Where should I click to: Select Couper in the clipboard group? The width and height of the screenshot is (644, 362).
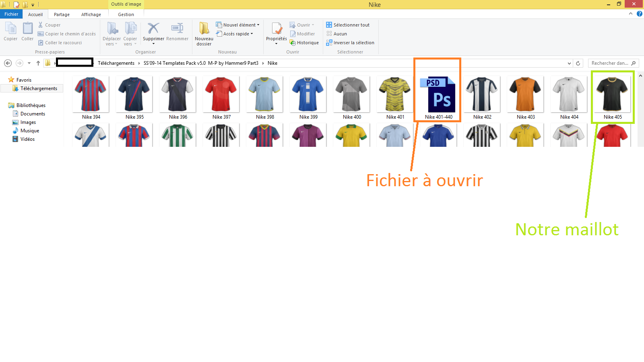pyautogui.click(x=49, y=25)
